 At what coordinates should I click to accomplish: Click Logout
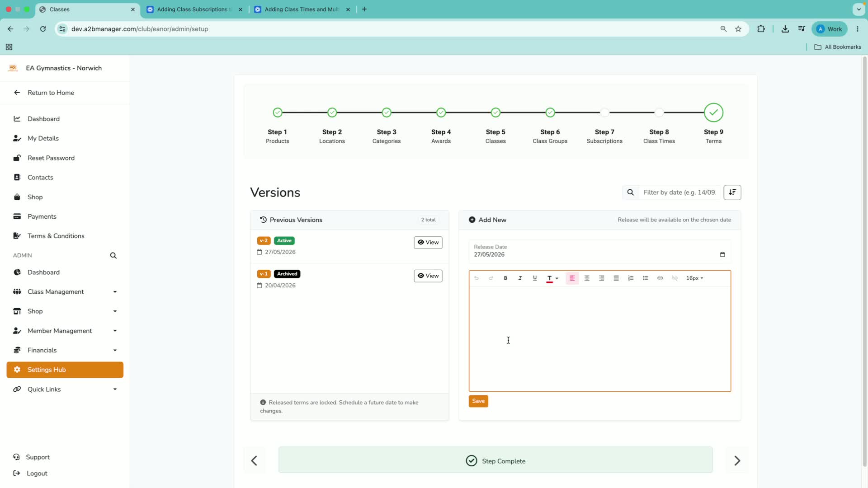pos(37,474)
